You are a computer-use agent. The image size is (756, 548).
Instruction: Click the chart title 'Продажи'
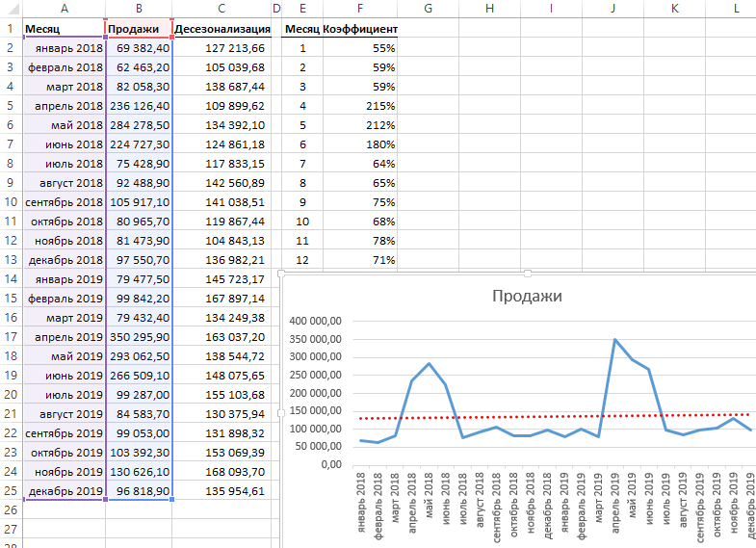pos(527,296)
